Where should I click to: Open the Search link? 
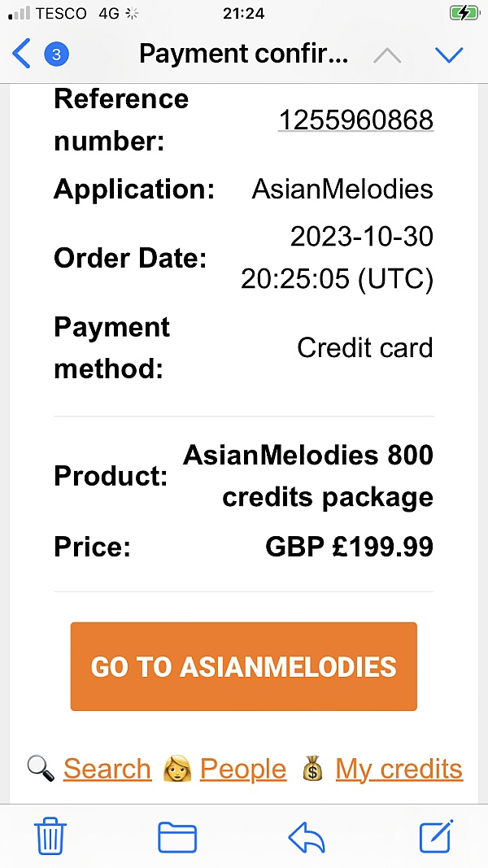[107, 769]
